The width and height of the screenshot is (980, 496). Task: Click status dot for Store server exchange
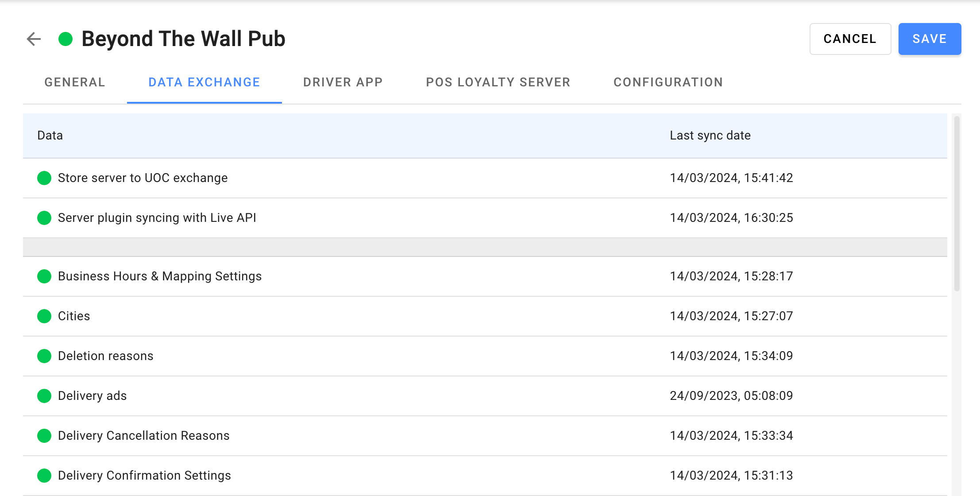(44, 178)
